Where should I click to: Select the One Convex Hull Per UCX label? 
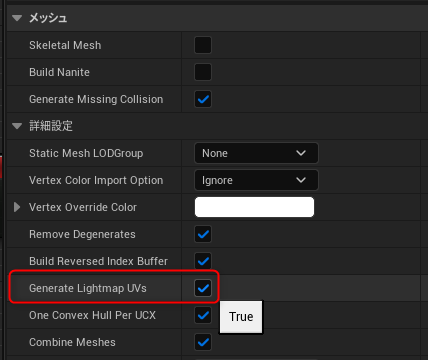point(92,315)
